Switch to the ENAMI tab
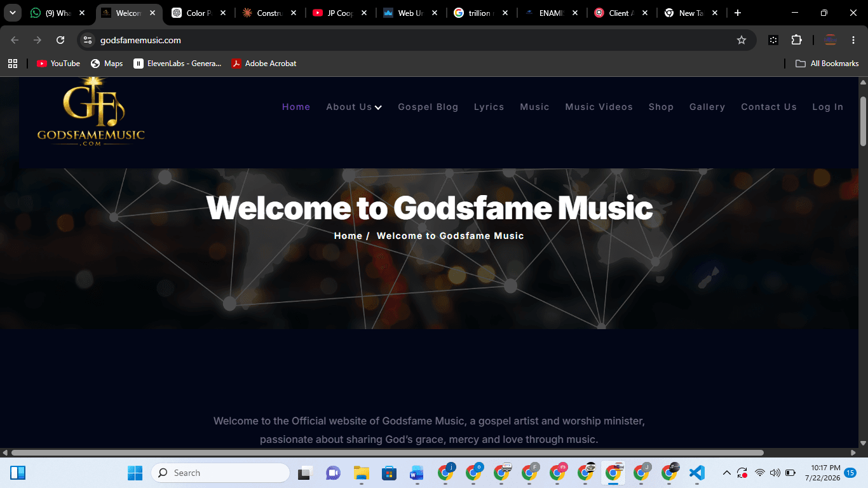868x488 pixels. click(x=552, y=13)
